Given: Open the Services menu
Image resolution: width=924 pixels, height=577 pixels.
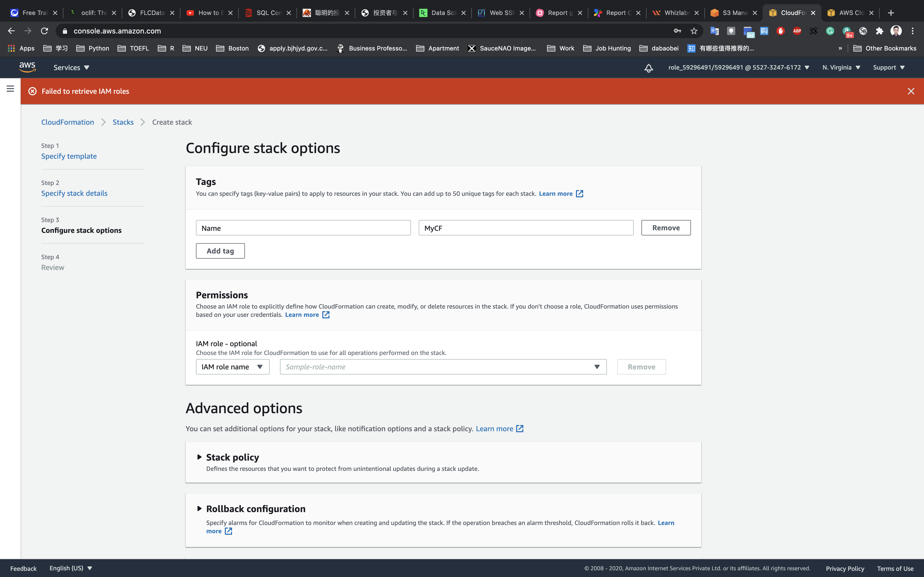Looking at the screenshot, I should 71,67.
